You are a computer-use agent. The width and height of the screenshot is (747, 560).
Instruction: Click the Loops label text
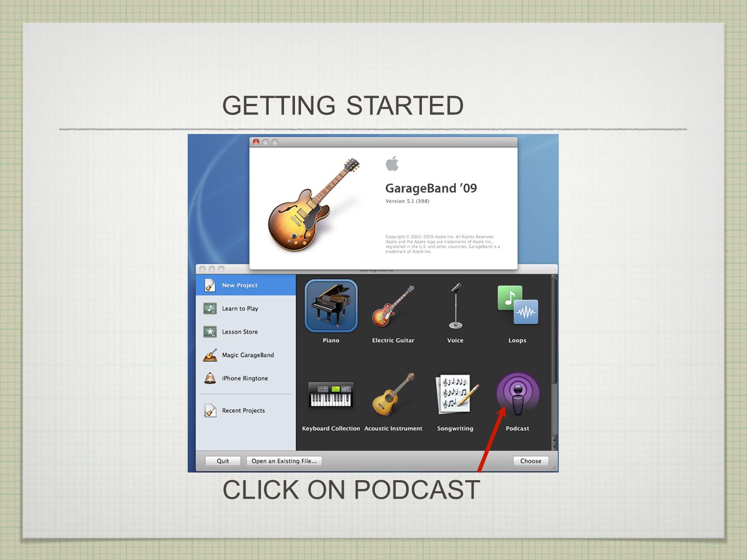pos(518,341)
